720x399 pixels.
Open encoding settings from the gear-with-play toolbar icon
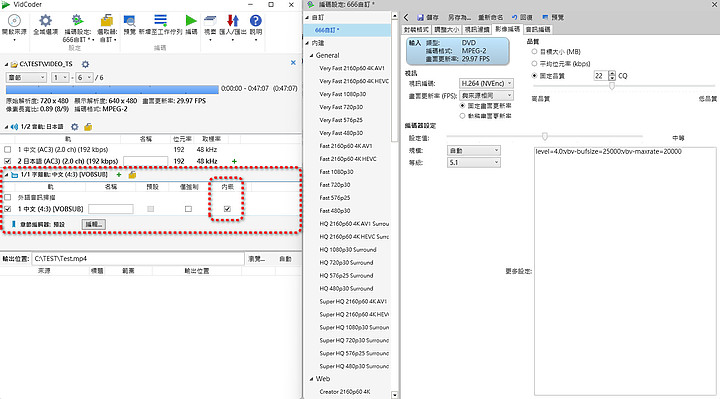tap(77, 21)
